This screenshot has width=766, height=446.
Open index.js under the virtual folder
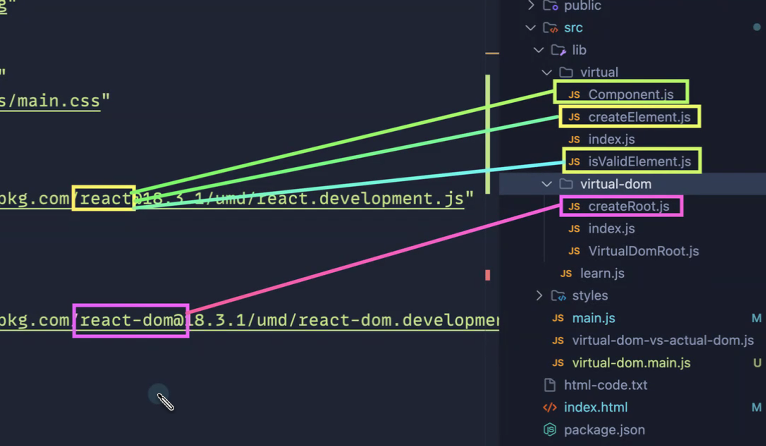pos(611,139)
